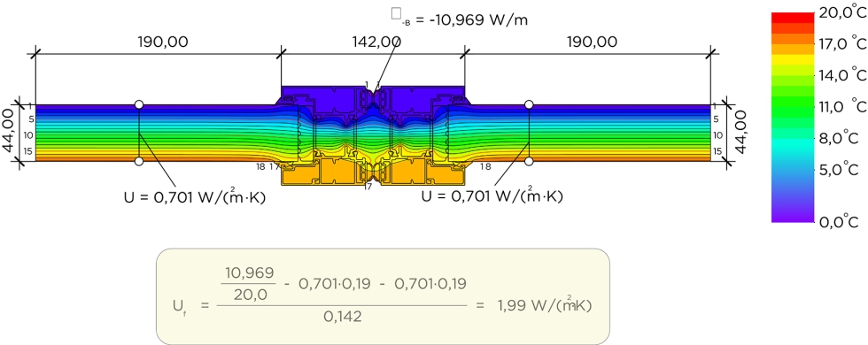Click the violet 0,0°C band in legend

792,217
